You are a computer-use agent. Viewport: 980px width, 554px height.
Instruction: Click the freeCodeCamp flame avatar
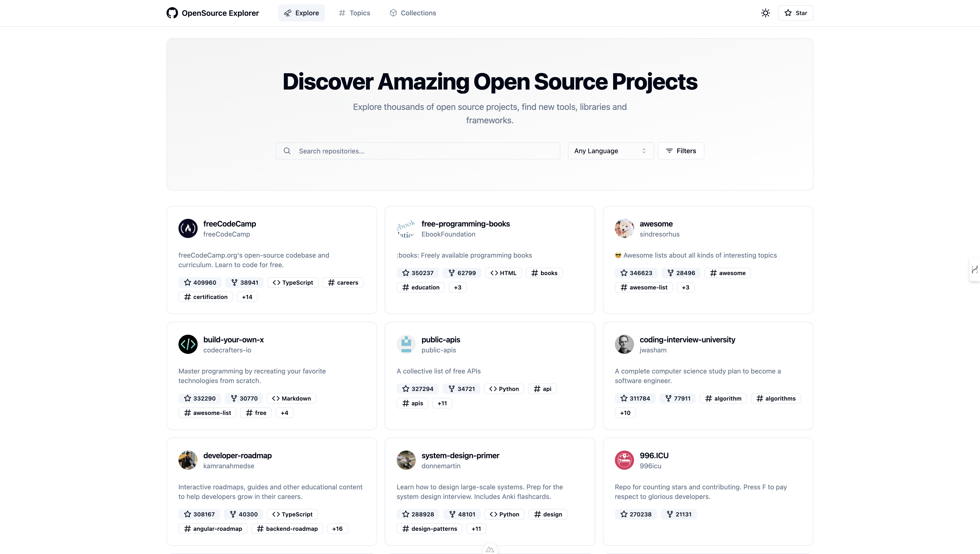tap(188, 228)
